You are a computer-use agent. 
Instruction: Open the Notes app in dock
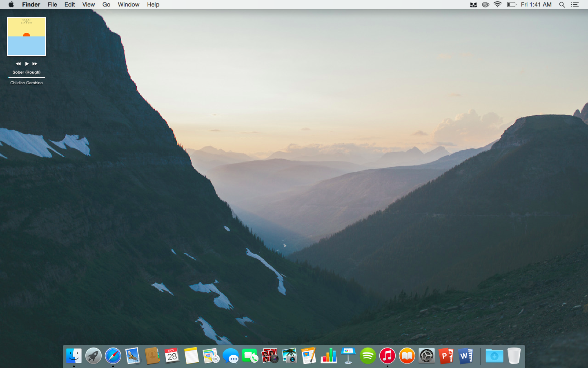coord(192,356)
